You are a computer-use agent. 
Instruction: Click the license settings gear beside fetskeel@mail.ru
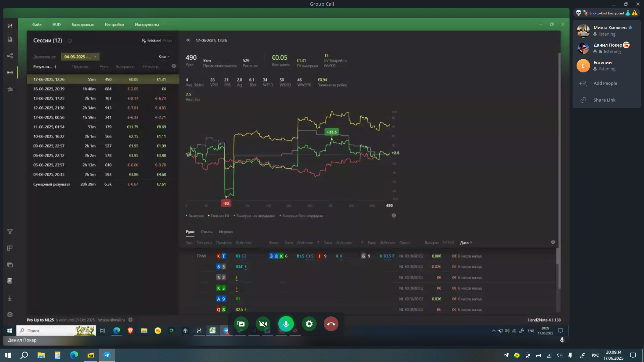[x=130, y=320]
